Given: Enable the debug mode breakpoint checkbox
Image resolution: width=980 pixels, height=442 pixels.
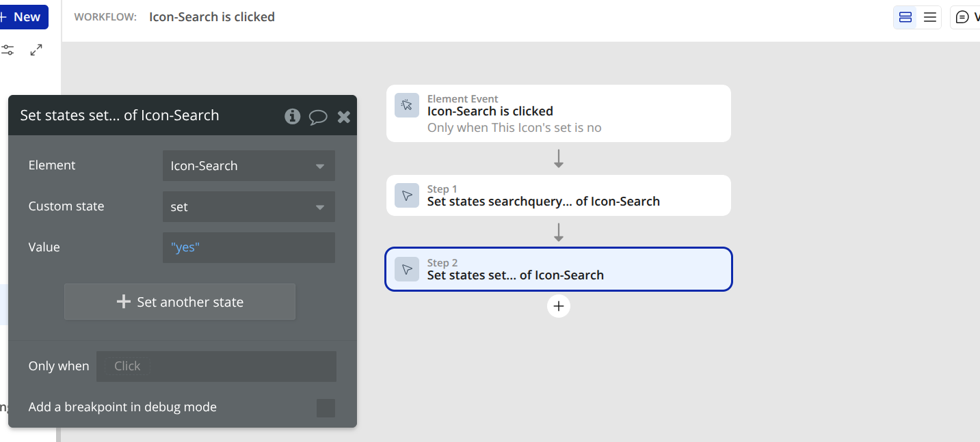Looking at the screenshot, I should coord(326,408).
